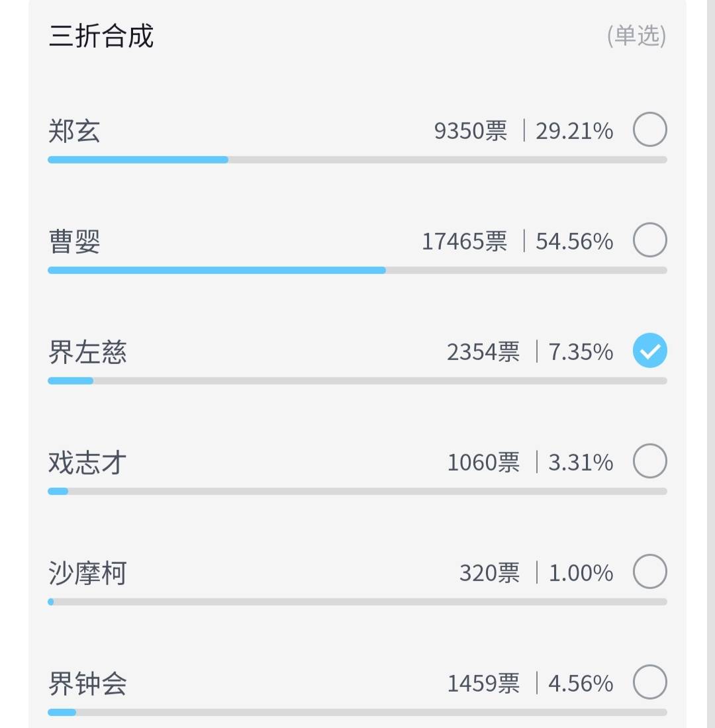Click the 三折合成 poll title
Viewport: 715px width, 728px height.
101,36
